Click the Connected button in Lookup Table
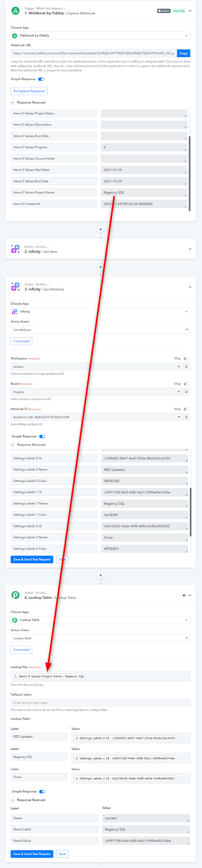Image resolution: width=202 pixels, height=868 pixels. 21,650
